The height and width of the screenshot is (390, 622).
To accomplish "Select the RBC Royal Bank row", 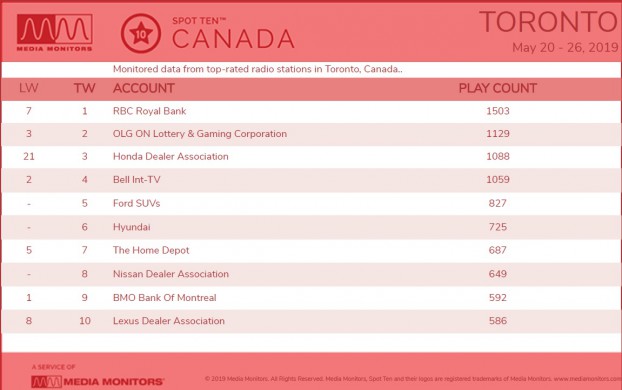I will coord(311,111).
